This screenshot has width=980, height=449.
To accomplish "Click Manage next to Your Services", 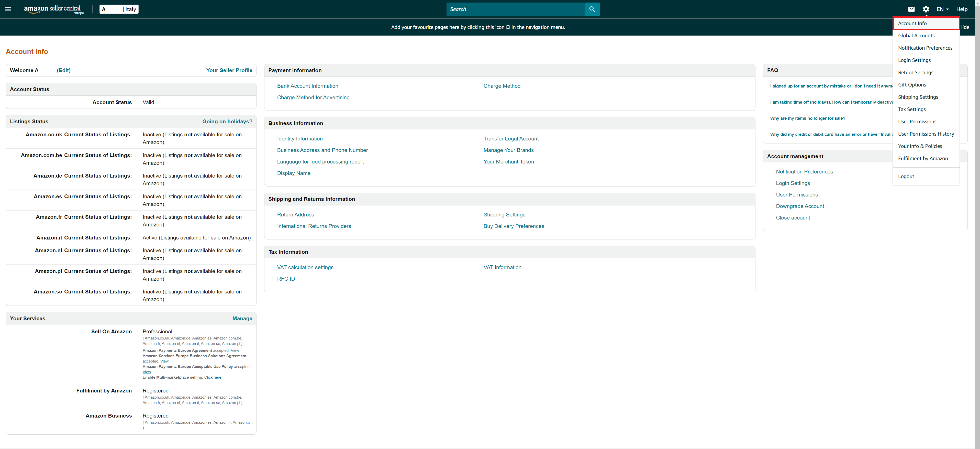I will click(x=242, y=319).
